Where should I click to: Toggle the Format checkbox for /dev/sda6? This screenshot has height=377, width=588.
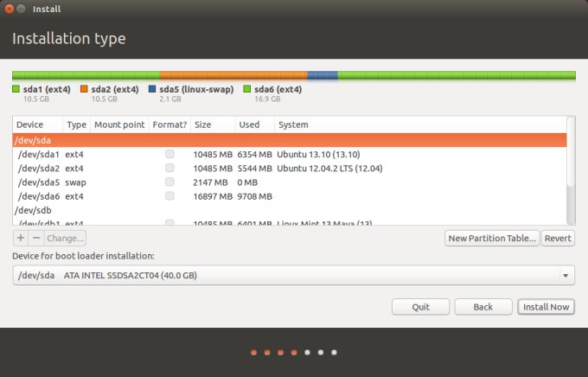click(x=169, y=196)
